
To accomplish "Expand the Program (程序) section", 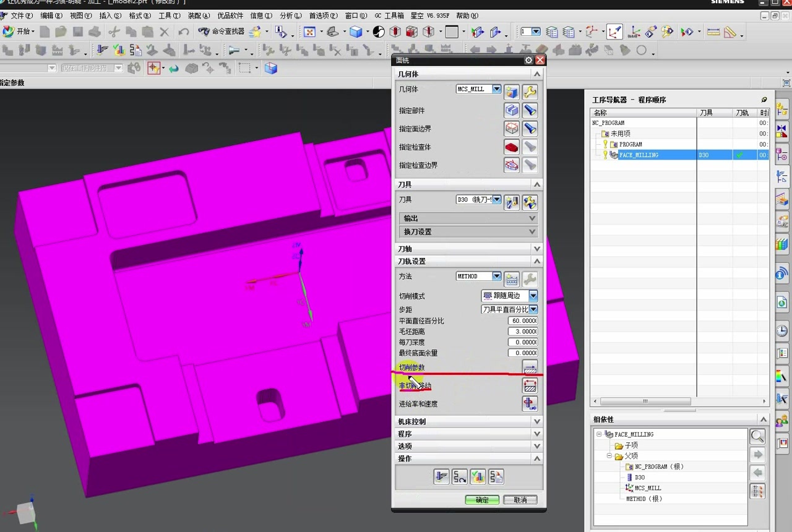I will (x=536, y=434).
